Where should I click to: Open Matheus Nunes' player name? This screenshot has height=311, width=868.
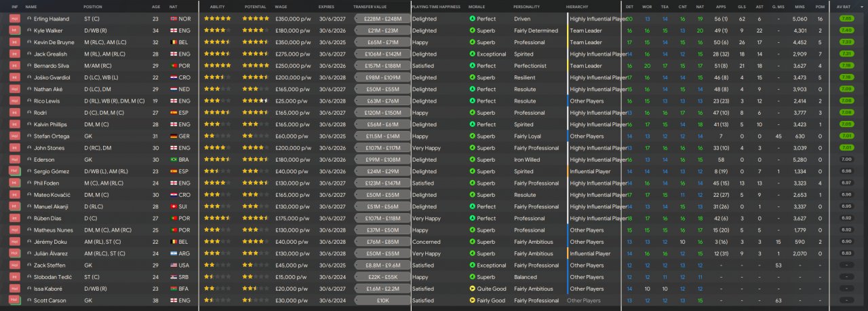click(53, 230)
